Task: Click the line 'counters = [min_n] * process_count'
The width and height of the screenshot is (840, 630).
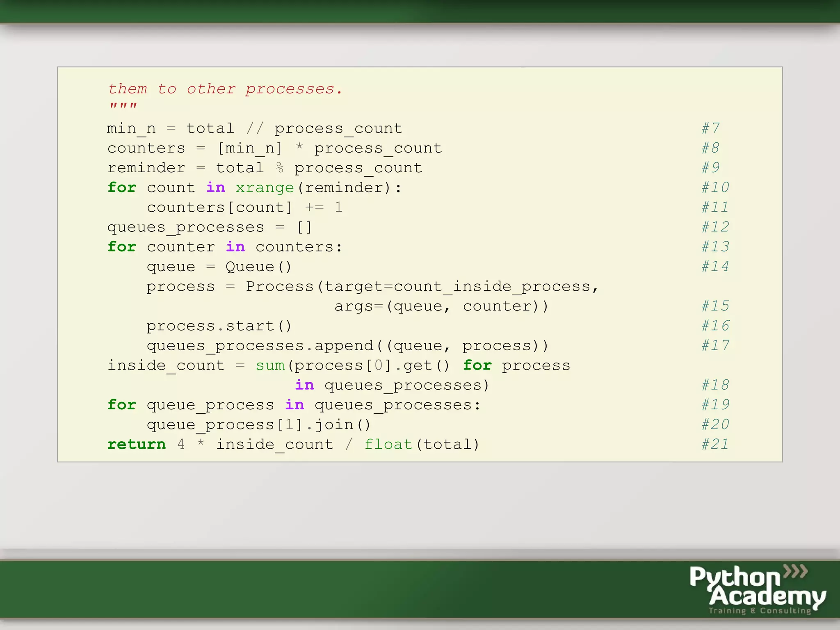Action: click(275, 148)
